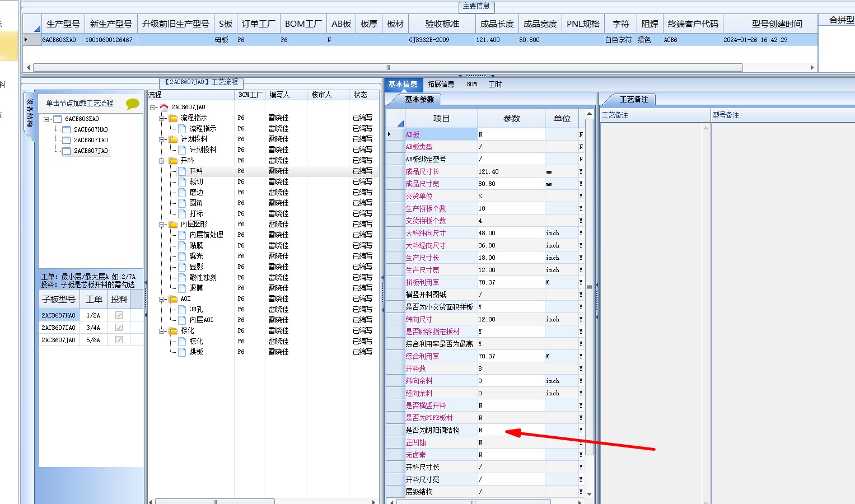Click the 计划投料 folder icon
The image size is (855, 504).
(174, 139)
